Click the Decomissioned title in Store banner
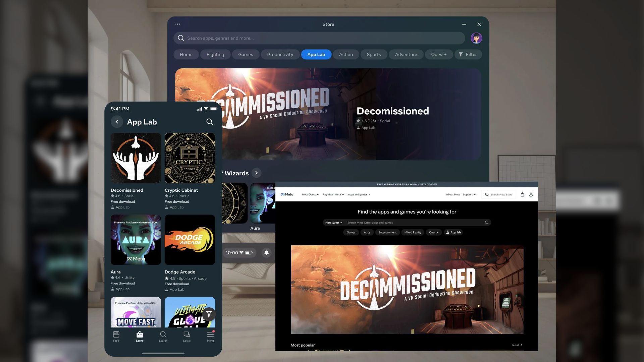Image resolution: width=644 pixels, height=362 pixels. (392, 111)
